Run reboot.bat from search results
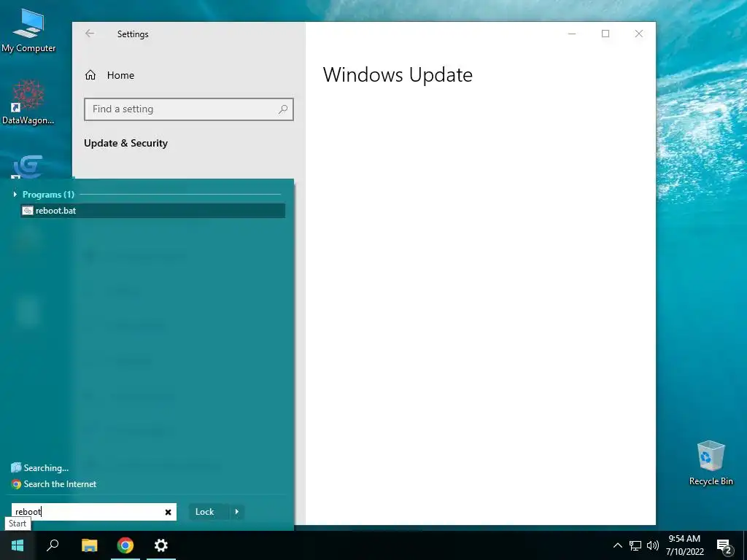 tap(153, 211)
